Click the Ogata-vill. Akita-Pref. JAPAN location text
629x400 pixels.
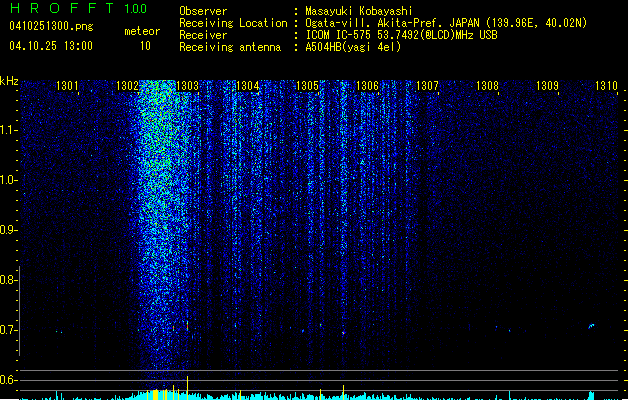[x=392, y=23]
